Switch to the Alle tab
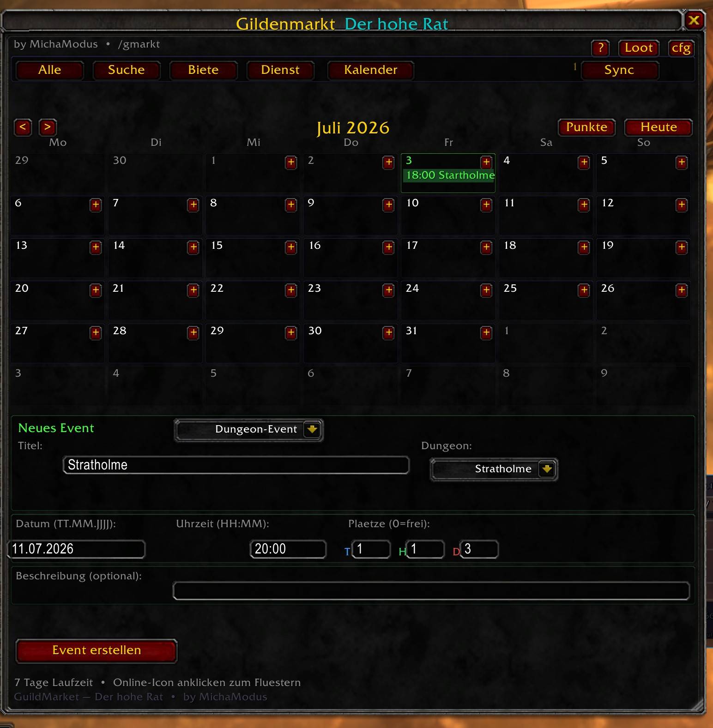The image size is (713, 728). coord(50,70)
